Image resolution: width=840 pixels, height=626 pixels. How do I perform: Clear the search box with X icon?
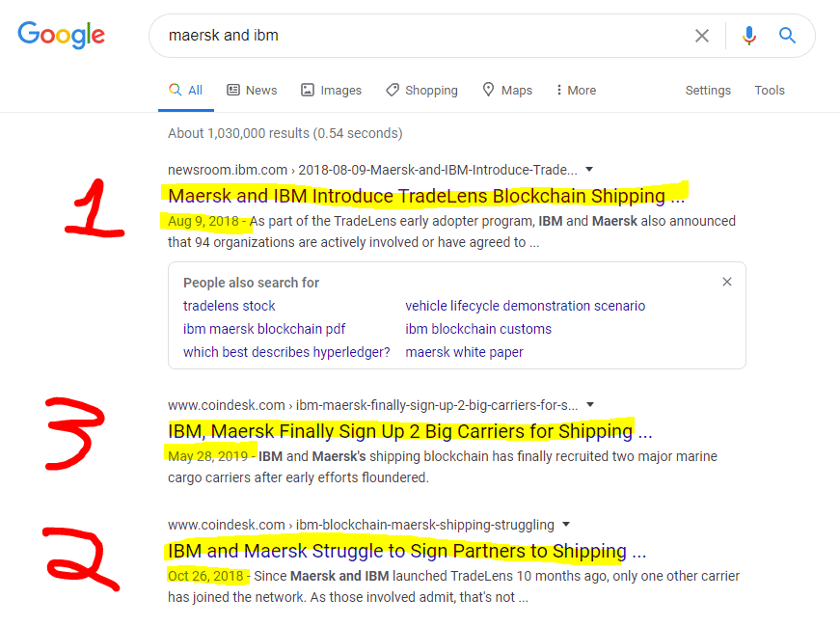[x=702, y=36]
